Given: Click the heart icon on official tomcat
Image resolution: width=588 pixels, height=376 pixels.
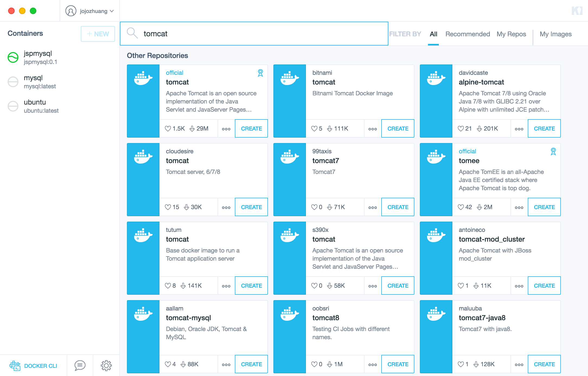Looking at the screenshot, I should pos(168,129).
